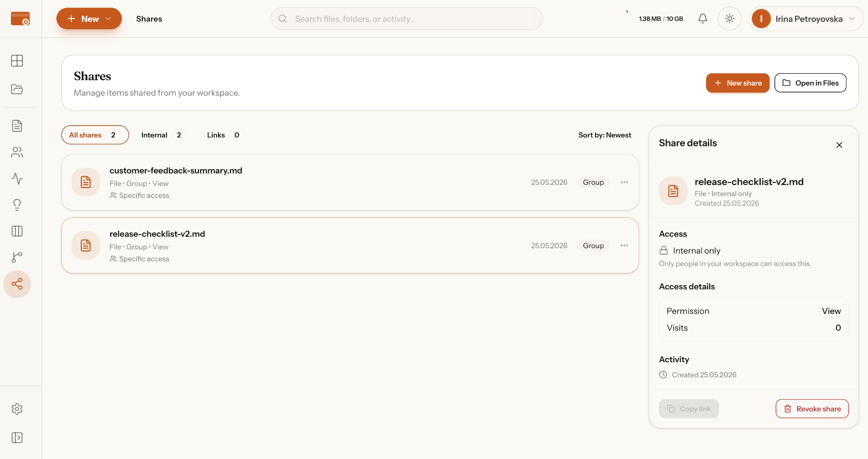Click Group badge on customer-feedback-summary.md row

593,182
